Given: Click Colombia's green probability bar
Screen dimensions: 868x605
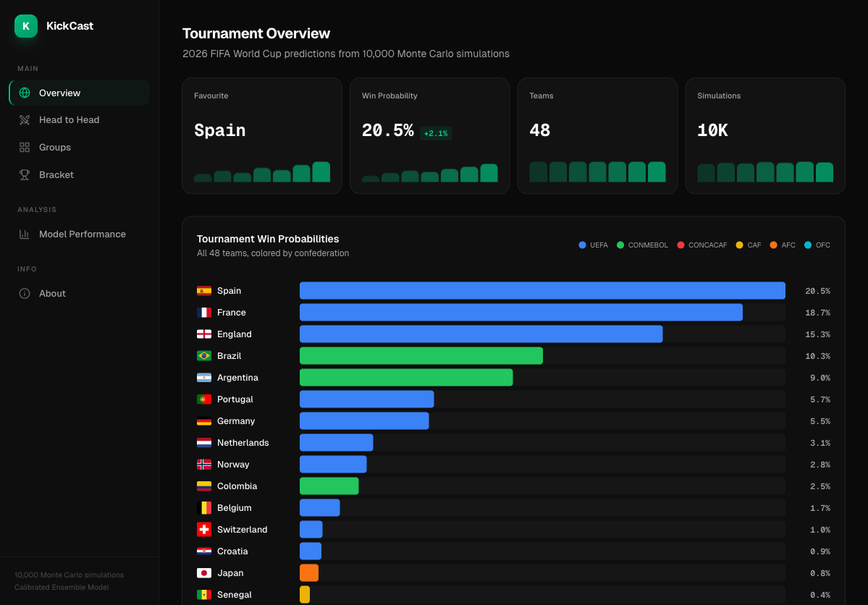Looking at the screenshot, I should click(x=329, y=486).
